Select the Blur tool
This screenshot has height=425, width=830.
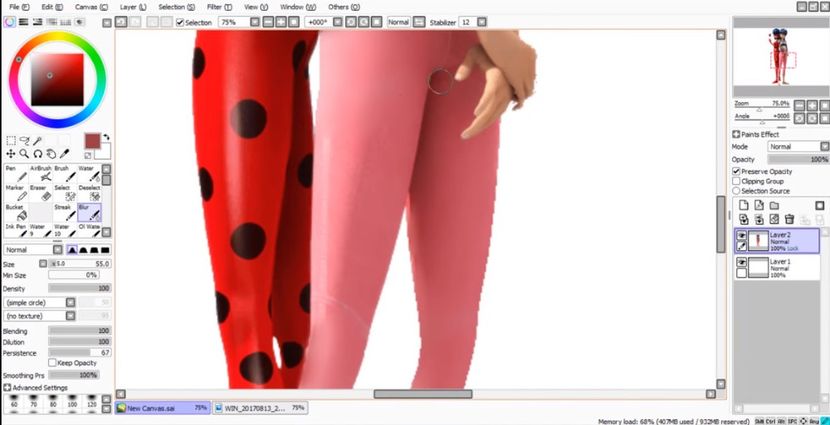tap(89, 213)
